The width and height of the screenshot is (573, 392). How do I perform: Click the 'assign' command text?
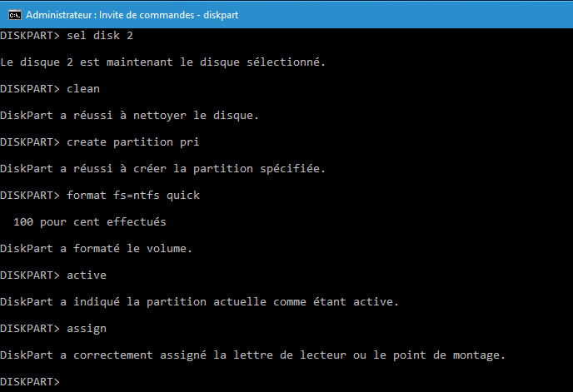click(87, 329)
